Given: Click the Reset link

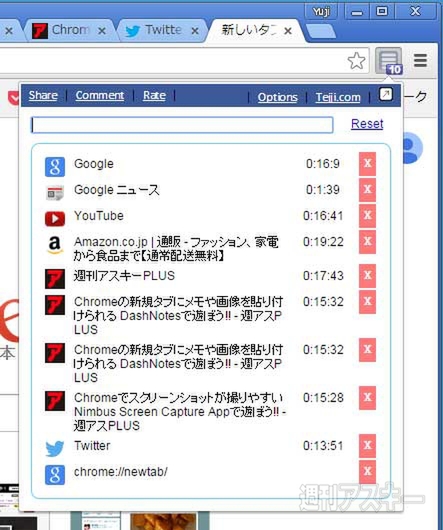Looking at the screenshot, I should point(367,124).
